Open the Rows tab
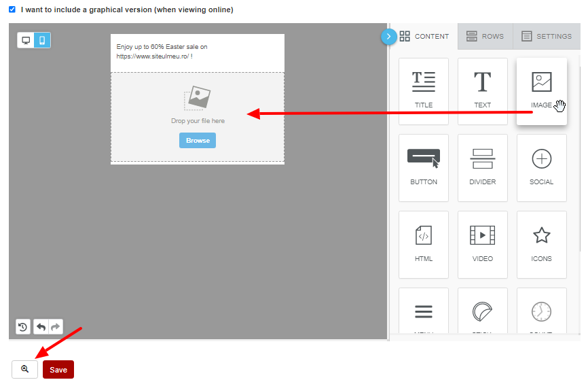 click(485, 37)
